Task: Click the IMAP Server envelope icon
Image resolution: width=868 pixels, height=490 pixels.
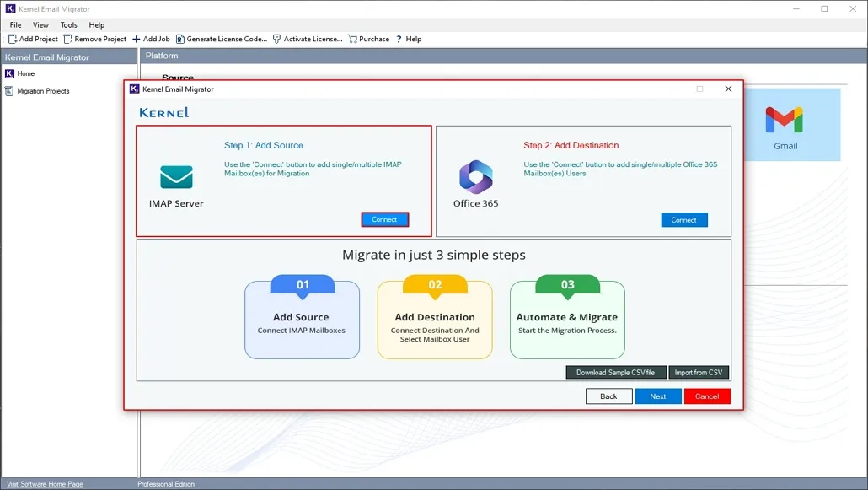Action: (176, 177)
